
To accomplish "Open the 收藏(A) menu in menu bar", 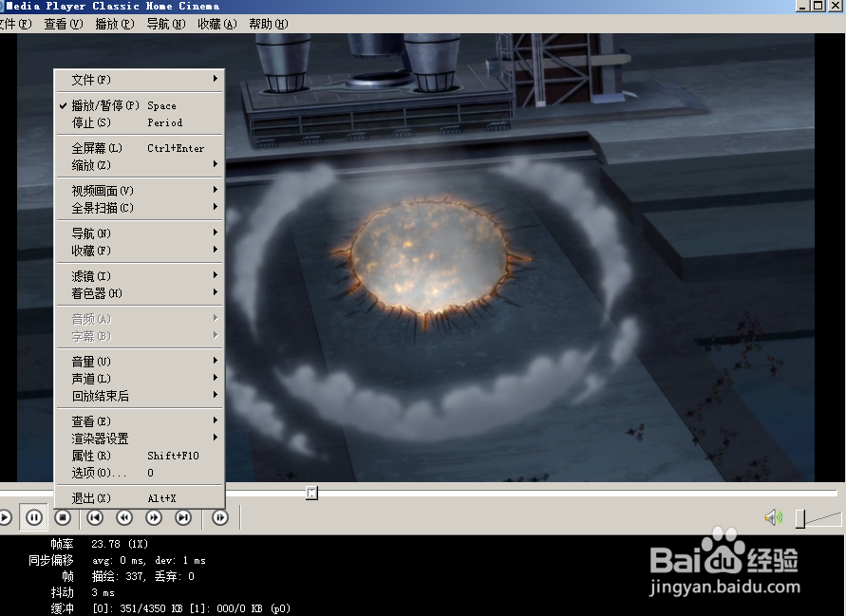I will [x=216, y=24].
